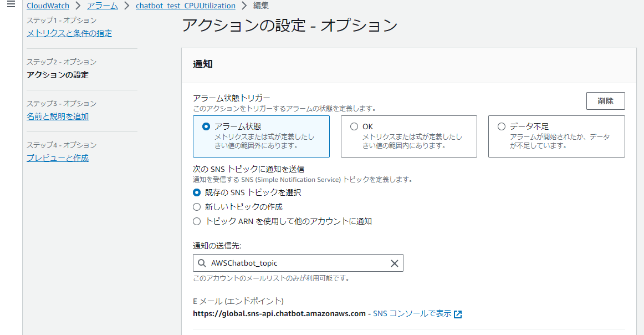Clear the AWSChatbot_topic selection with X
Image resolution: width=644 pixels, height=335 pixels.
[x=394, y=263]
